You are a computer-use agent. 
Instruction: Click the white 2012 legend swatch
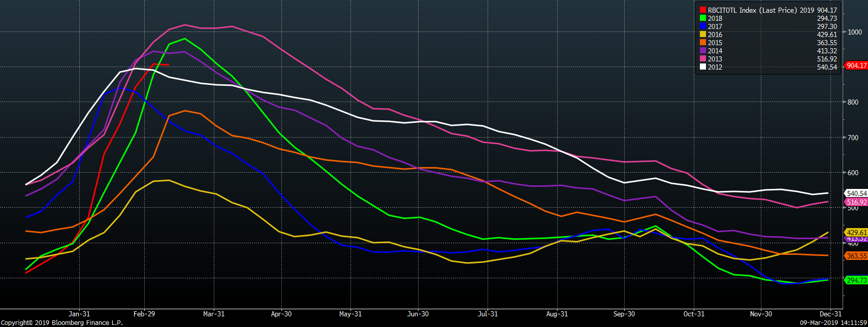tap(703, 67)
